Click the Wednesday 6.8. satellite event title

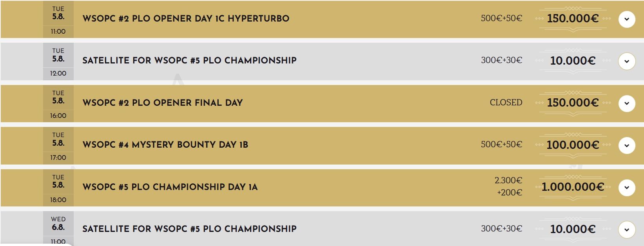click(x=189, y=229)
